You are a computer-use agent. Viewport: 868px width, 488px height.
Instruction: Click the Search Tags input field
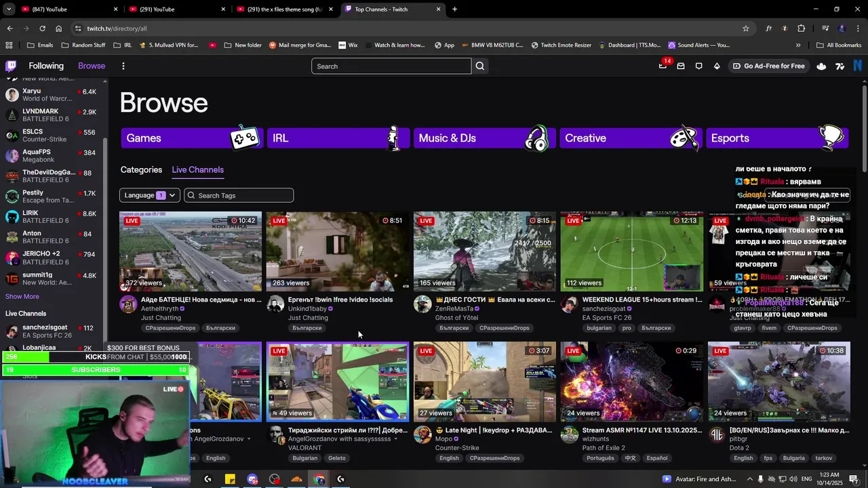coord(239,195)
